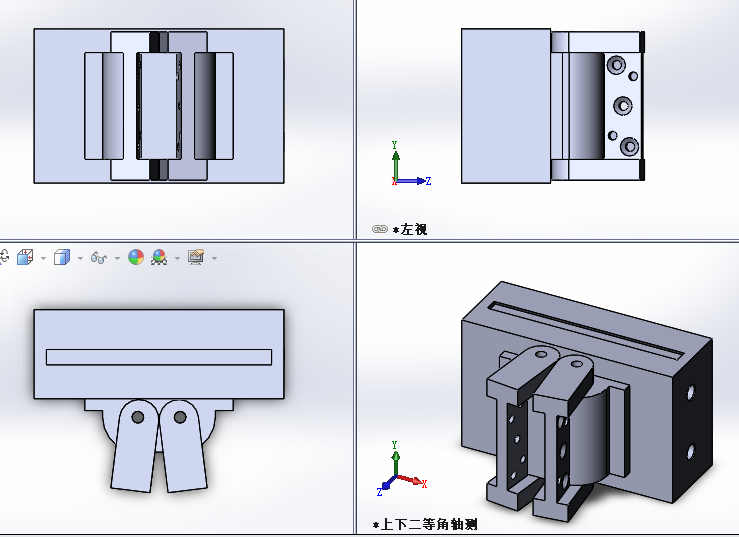Click the *上下二等角轴测 view label
The height and width of the screenshot is (537, 739).
424,524
